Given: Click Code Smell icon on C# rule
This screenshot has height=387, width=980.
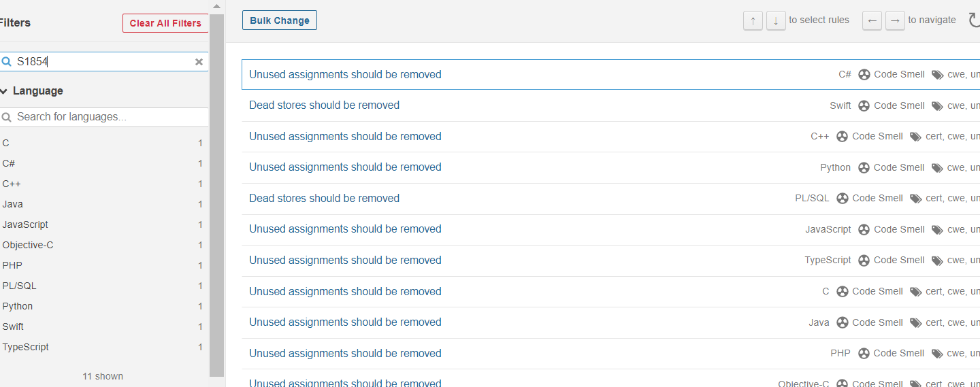Looking at the screenshot, I should tap(864, 75).
